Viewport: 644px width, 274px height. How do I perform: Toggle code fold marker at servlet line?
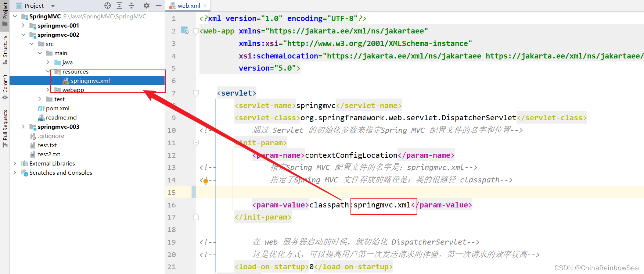(x=196, y=93)
